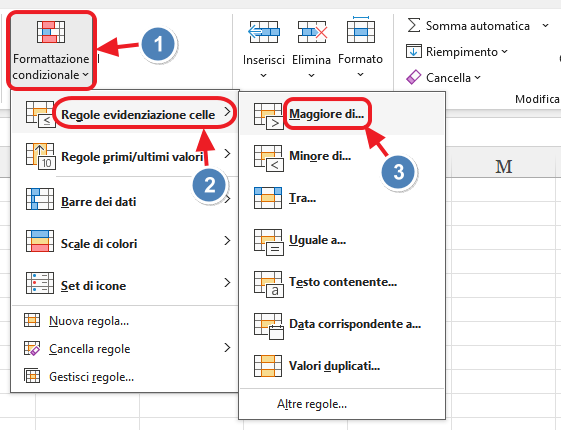Choose Nuova regola... menu entry

pyautogui.click(x=125, y=321)
